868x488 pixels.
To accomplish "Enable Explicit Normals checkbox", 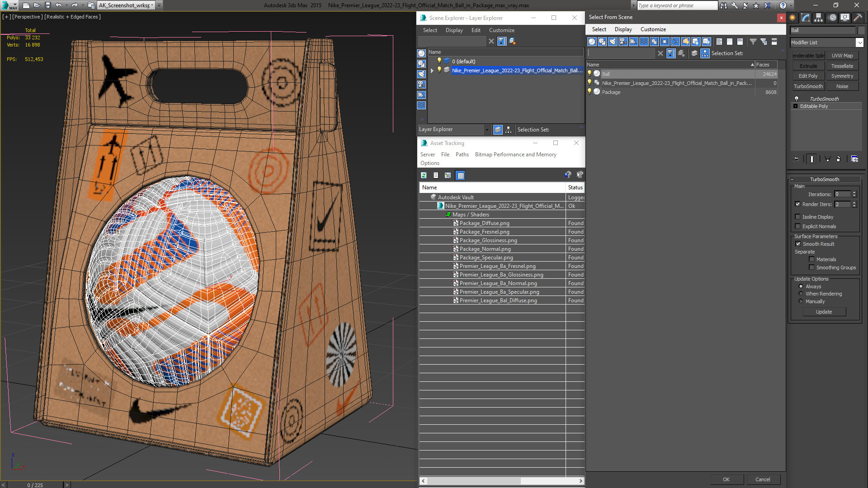I will click(x=798, y=226).
